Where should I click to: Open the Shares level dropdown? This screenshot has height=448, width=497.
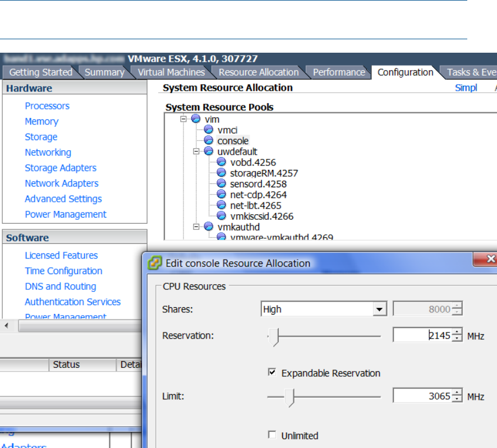pos(380,309)
